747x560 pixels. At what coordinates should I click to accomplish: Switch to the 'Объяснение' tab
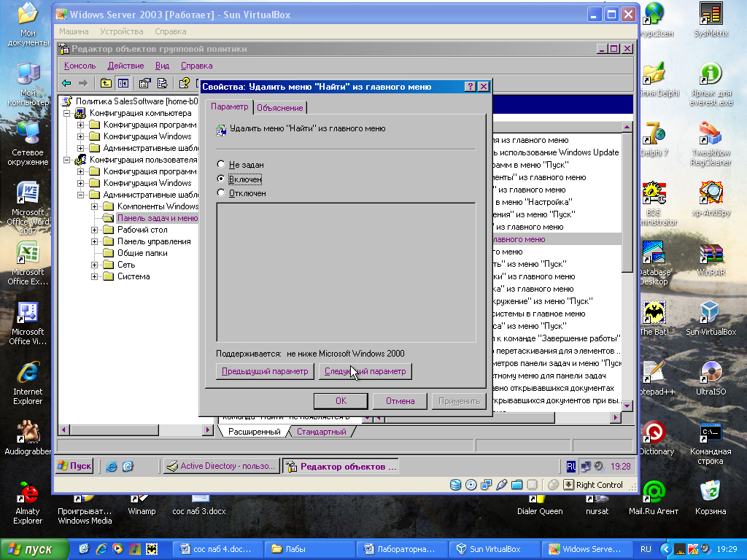point(279,108)
